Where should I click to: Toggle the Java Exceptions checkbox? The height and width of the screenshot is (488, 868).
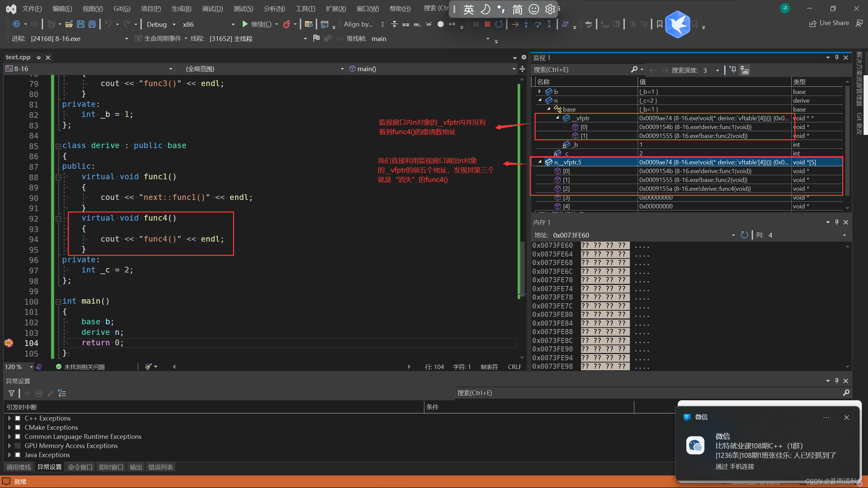(18, 455)
